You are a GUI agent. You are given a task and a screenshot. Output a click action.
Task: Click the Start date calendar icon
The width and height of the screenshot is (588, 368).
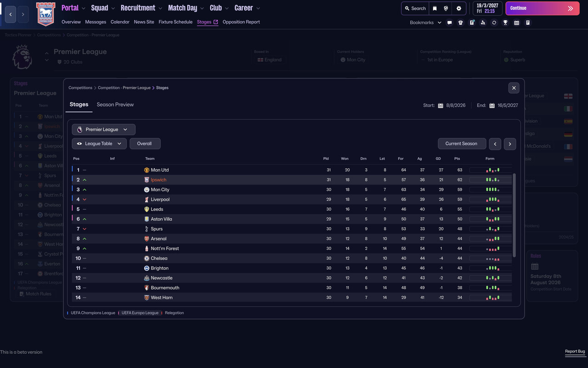click(x=441, y=105)
